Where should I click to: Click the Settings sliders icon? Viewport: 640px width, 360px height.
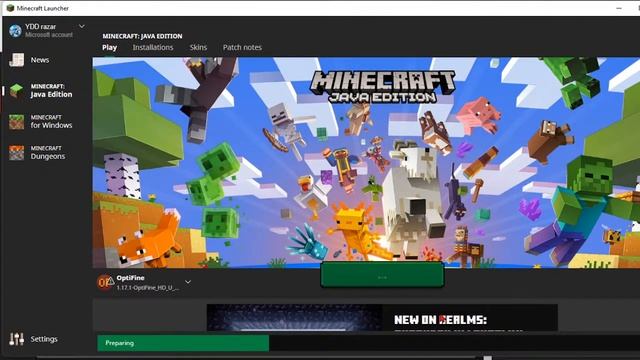pyautogui.click(x=17, y=339)
